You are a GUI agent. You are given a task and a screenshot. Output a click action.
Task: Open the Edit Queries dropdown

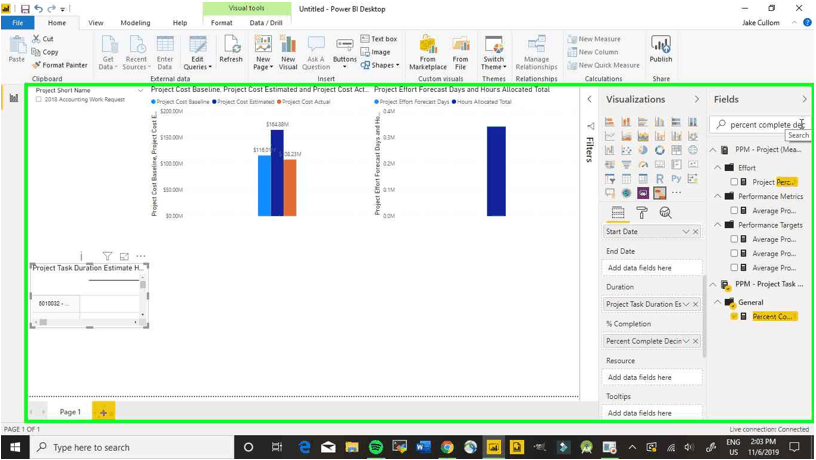pos(197,53)
